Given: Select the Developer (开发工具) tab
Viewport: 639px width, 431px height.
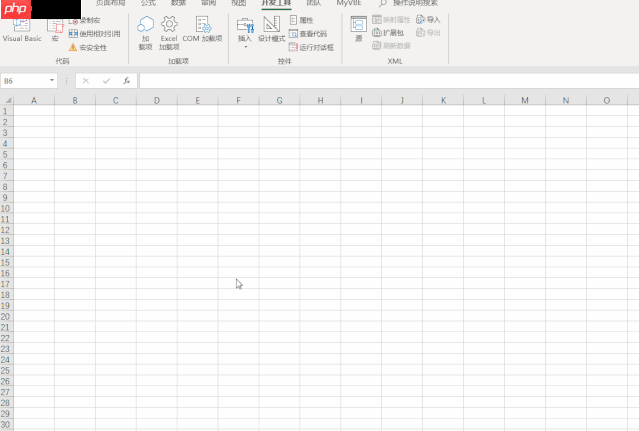Looking at the screenshot, I should pyautogui.click(x=276, y=3).
